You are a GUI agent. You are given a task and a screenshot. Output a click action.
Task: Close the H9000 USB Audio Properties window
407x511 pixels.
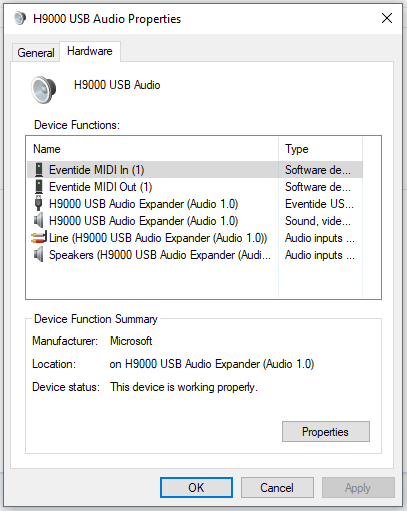[x=387, y=18]
